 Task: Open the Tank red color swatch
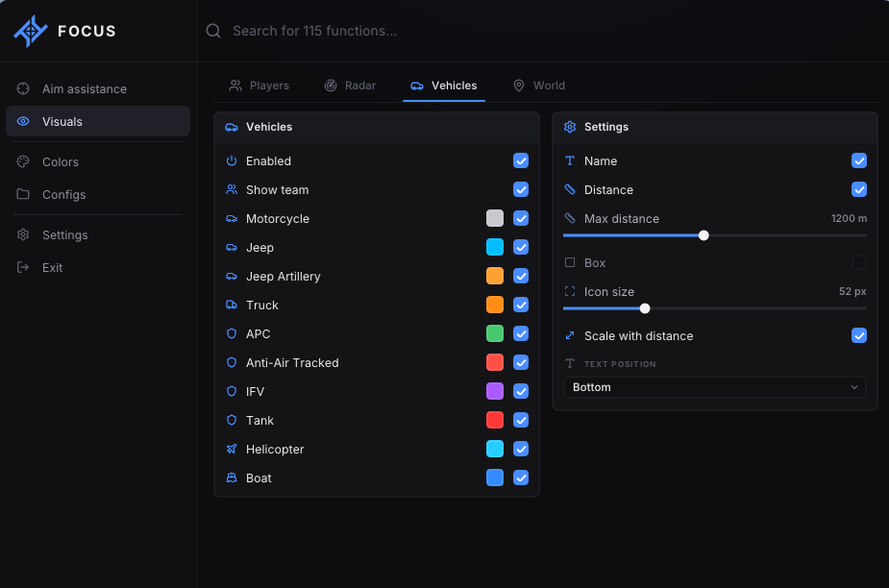click(x=494, y=420)
